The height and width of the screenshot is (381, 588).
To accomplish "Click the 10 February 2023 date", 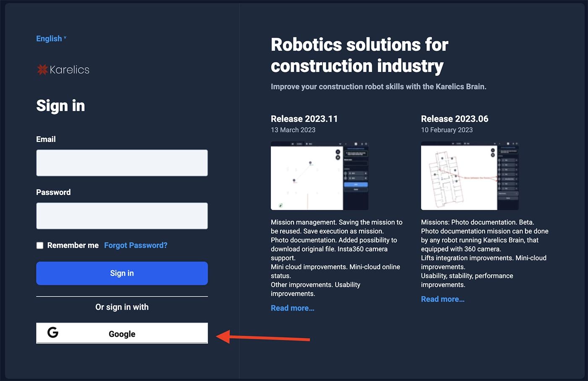I will coord(447,130).
